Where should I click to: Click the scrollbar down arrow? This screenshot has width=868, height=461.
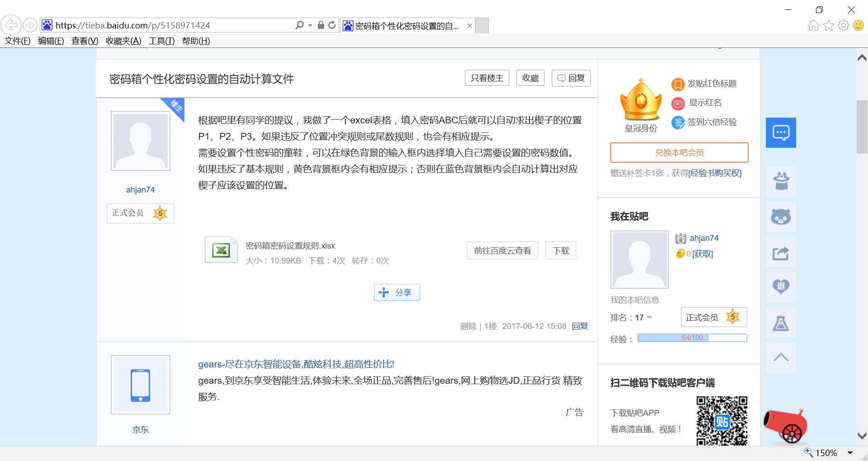click(862, 436)
